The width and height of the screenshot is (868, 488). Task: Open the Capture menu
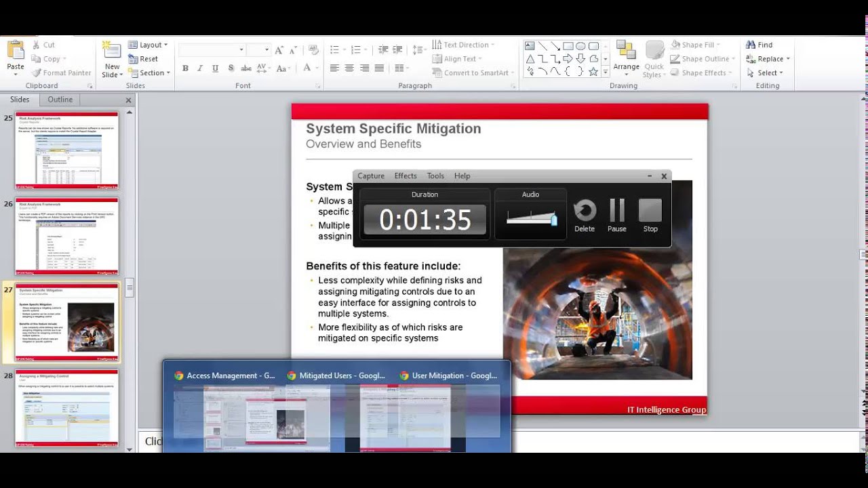point(371,176)
